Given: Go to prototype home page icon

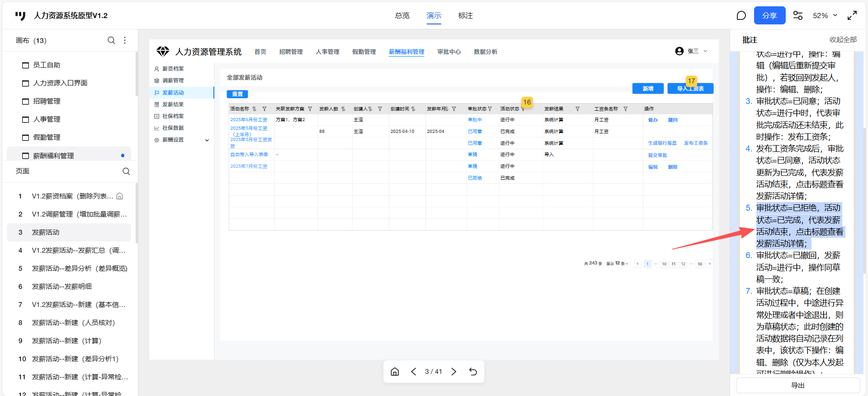Looking at the screenshot, I should (395, 372).
